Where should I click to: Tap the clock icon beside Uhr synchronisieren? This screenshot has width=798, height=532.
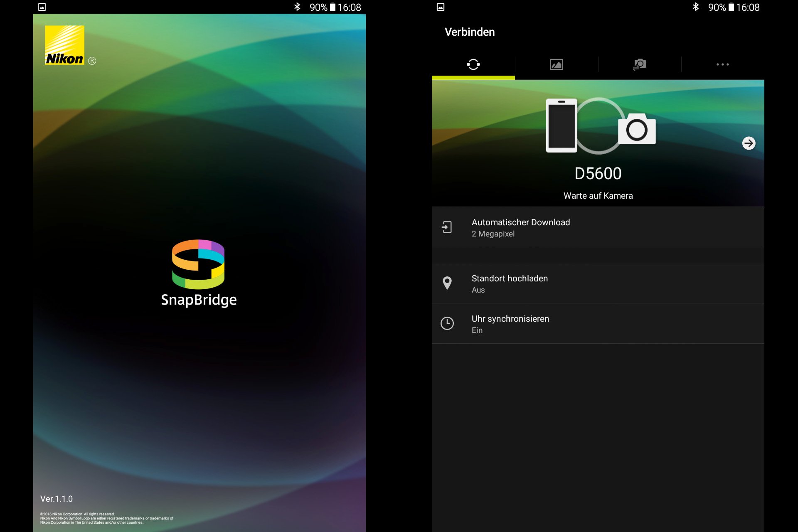447,323
